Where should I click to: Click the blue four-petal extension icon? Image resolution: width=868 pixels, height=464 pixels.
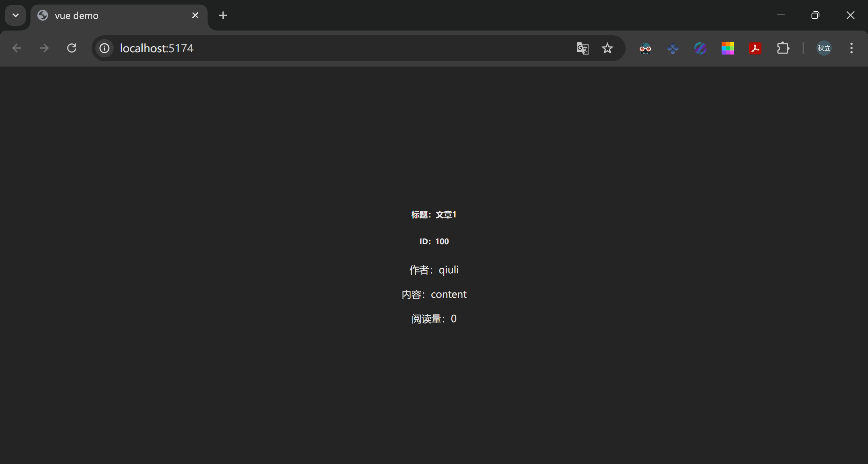coord(673,49)
